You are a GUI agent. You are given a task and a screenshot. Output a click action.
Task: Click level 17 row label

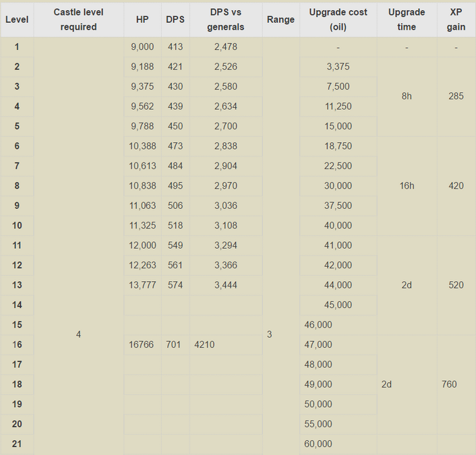17,365
